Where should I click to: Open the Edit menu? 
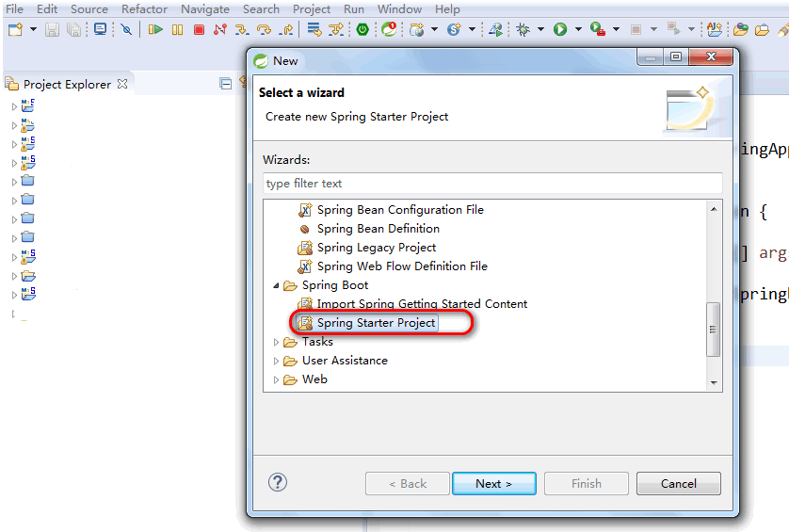point(47,9)
